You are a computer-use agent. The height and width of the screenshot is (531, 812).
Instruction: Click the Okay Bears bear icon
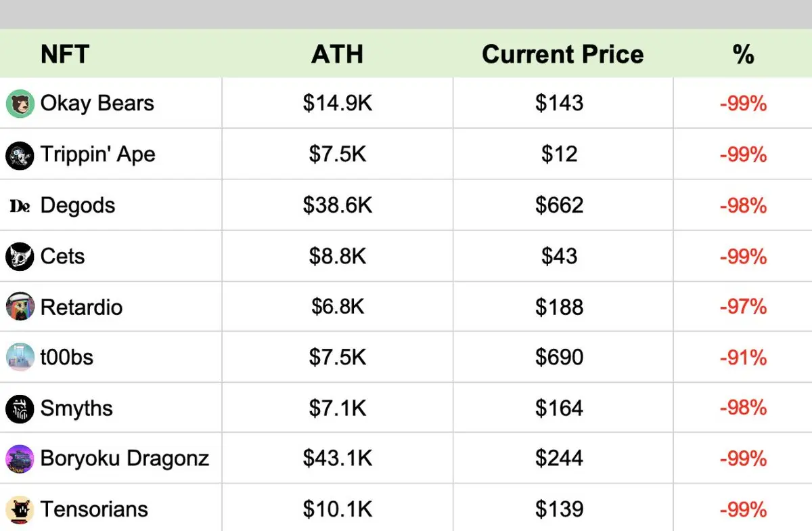point(20,104)
